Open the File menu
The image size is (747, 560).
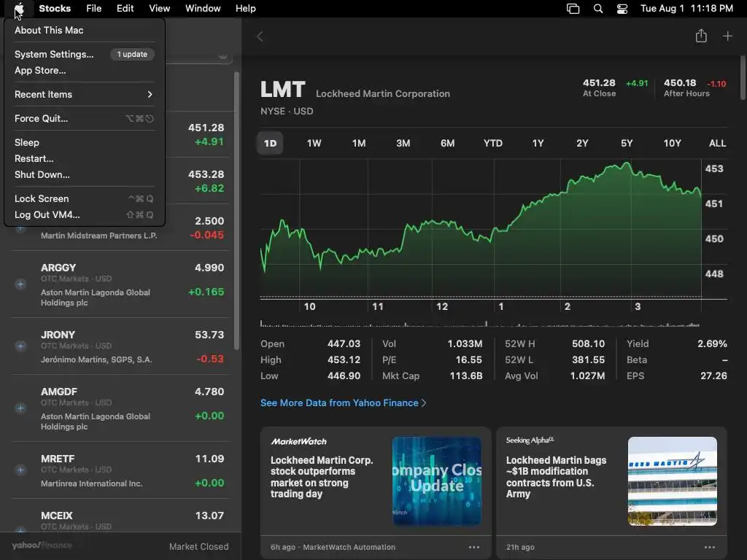(94, 9)
